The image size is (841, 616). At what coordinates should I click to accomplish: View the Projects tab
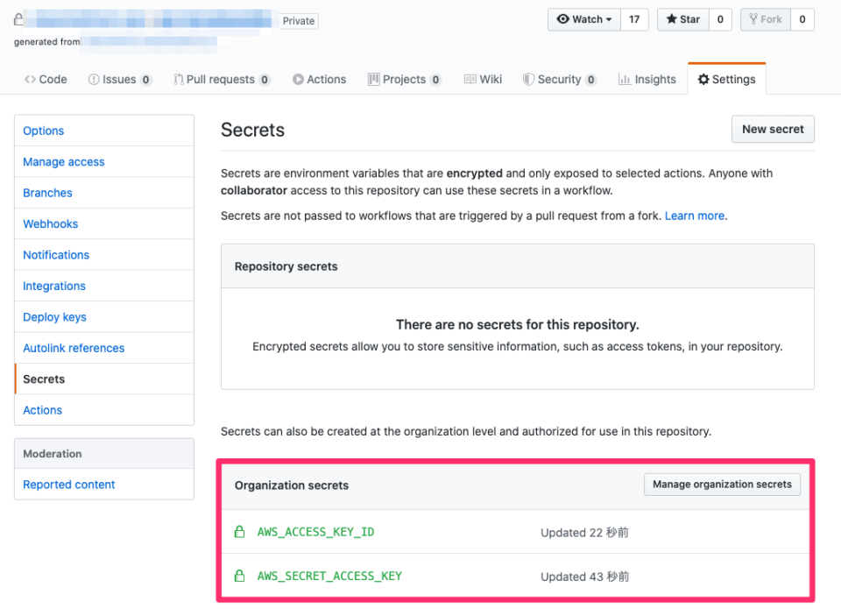pos(405,80)
